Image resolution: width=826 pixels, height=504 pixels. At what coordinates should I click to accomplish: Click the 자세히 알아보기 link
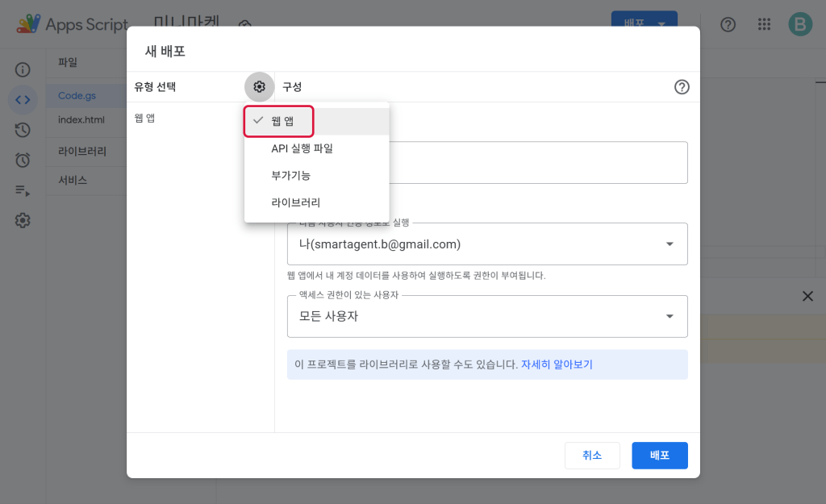point(557,364)
